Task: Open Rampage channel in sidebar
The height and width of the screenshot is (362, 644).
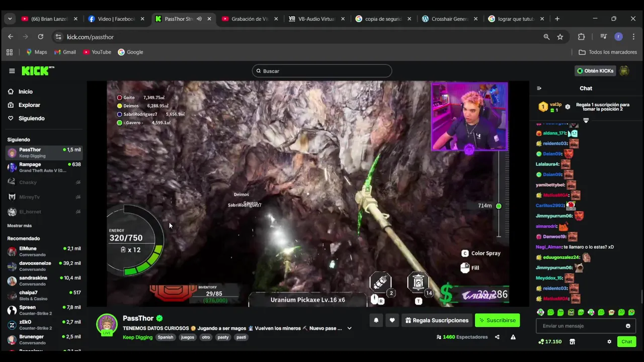Action: [x=44, y=167]
